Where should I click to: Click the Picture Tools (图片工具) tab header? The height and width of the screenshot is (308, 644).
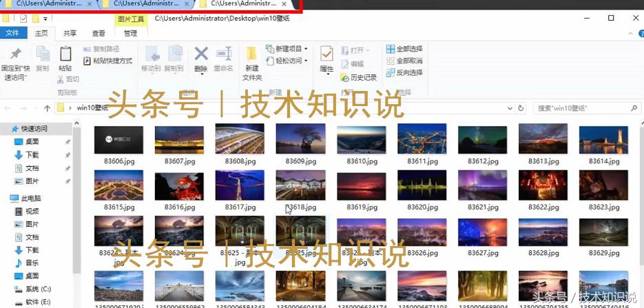pos(131,19)
